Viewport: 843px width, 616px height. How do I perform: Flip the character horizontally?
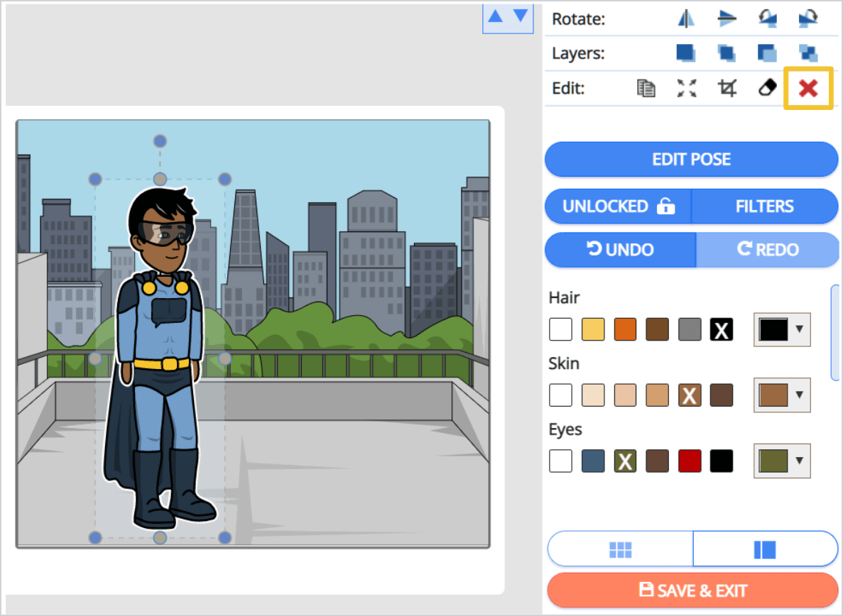pyautogui.click(x=685, y=18)
